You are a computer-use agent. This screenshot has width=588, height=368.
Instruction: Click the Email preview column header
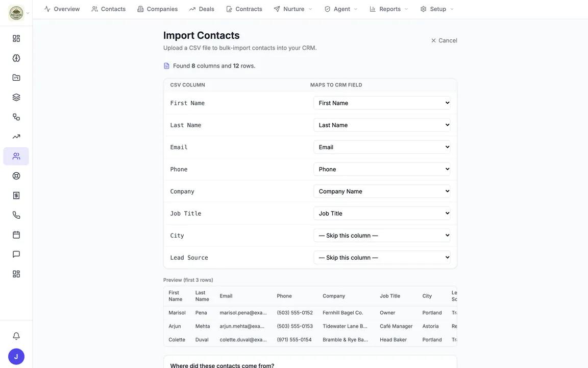(x=226, y=296)
